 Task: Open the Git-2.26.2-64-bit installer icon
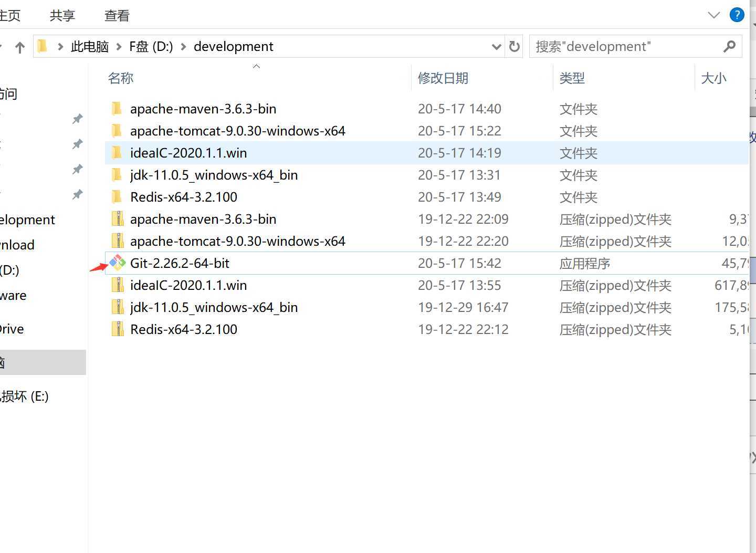pyautogui.click(x=118, y=263)
